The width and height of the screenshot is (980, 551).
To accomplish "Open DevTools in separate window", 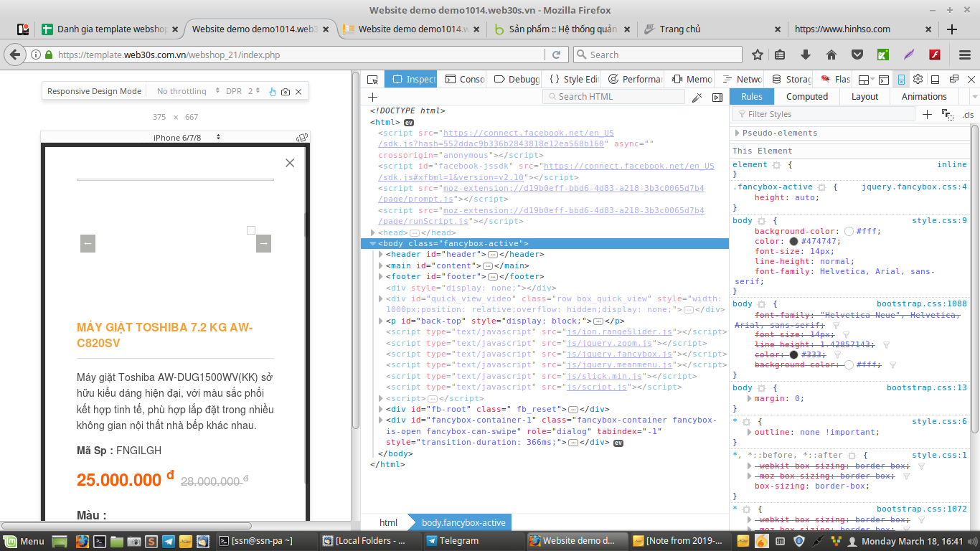I will (953, 79).
